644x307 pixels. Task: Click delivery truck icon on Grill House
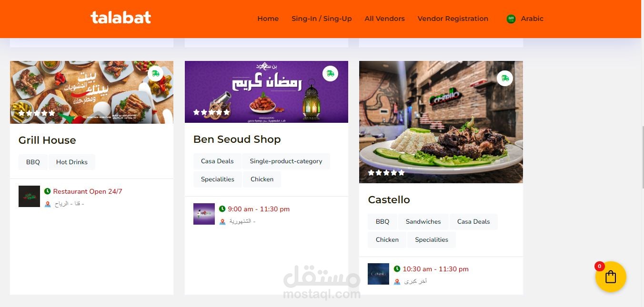[155, 74]
